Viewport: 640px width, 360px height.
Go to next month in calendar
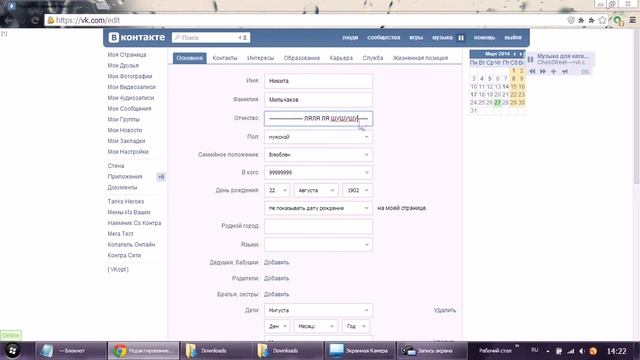[520, 54]
